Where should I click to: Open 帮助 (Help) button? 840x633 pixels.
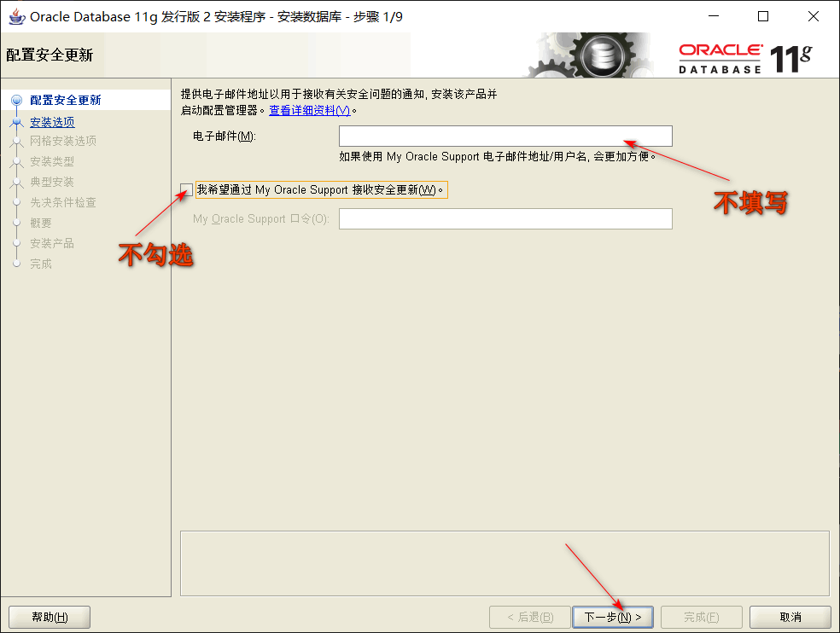50,617
